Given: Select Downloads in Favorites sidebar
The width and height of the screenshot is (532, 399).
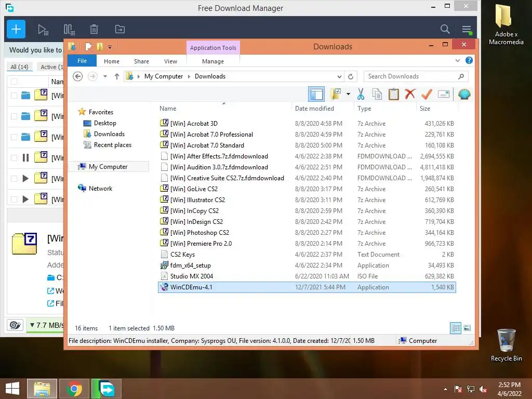Looking at the screenshot, I should [x=109, y=134].
